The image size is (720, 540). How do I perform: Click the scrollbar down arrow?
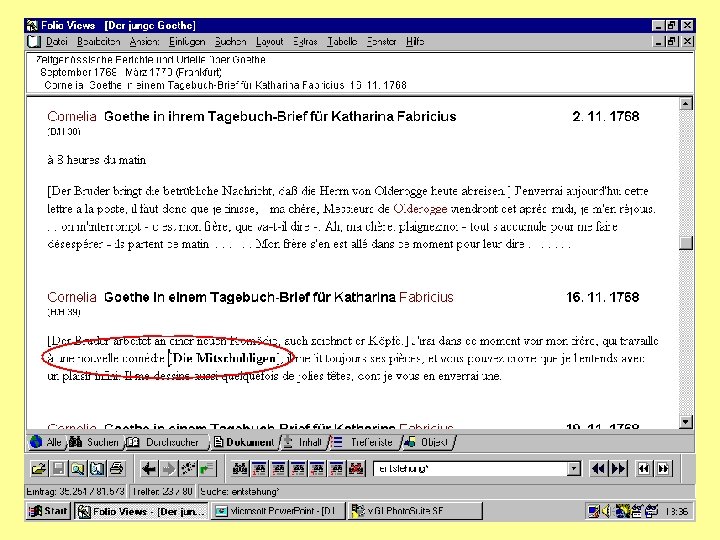coord(686,422)
